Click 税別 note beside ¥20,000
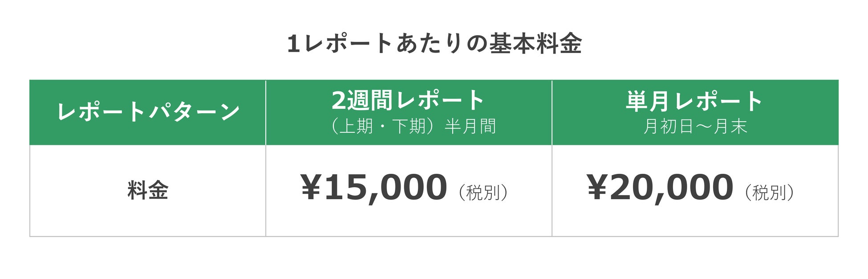Screen dimensions: 868x279 click(x=769, y=193)
